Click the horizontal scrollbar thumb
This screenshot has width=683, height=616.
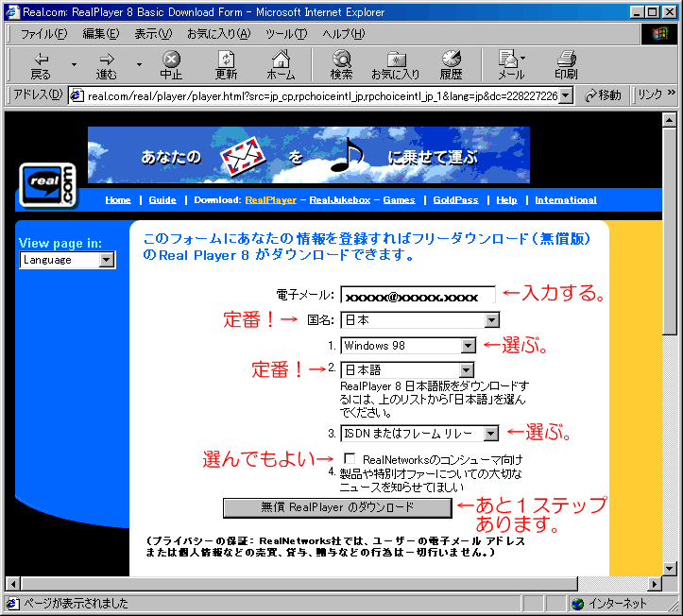pos(299,583)
